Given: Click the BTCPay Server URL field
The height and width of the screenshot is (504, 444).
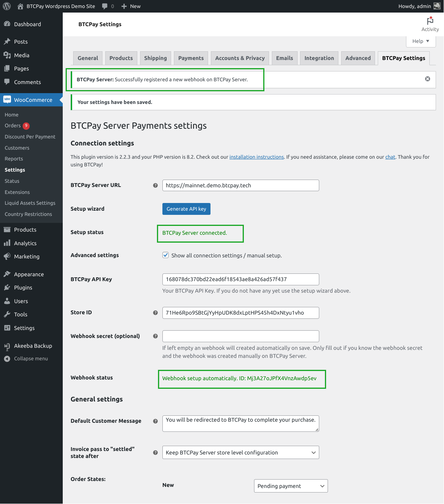Looking at the screenshot, I should pos(240,185).
